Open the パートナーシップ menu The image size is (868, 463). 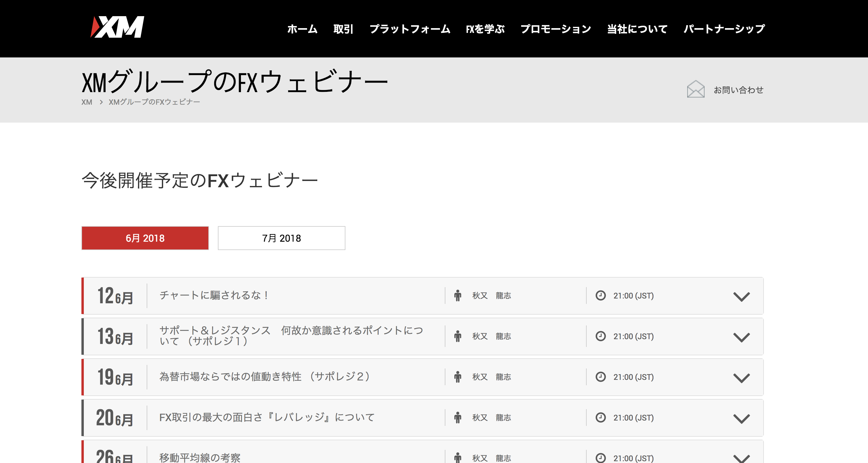point(724,29)
